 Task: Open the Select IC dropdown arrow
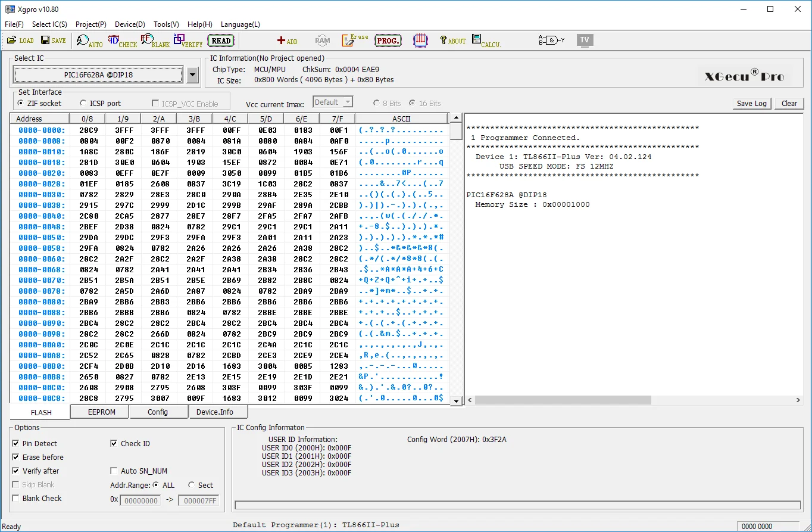(x=192, y=75)
